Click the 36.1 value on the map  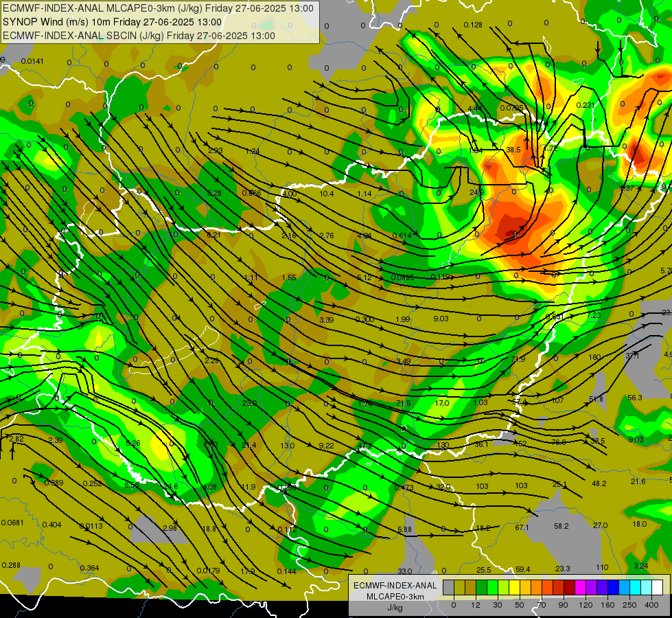click(481, 444)
